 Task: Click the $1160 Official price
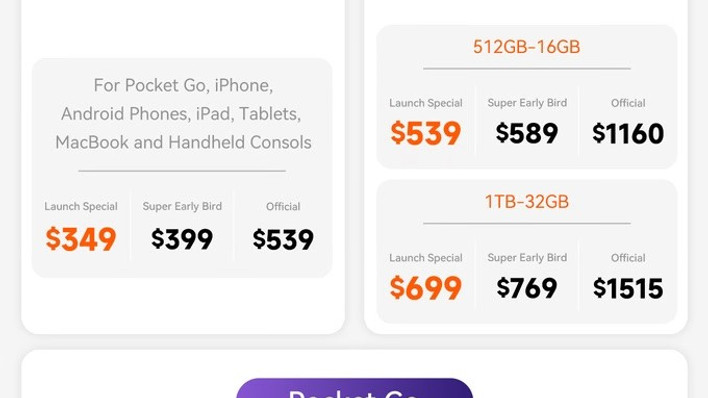[628, 134]
